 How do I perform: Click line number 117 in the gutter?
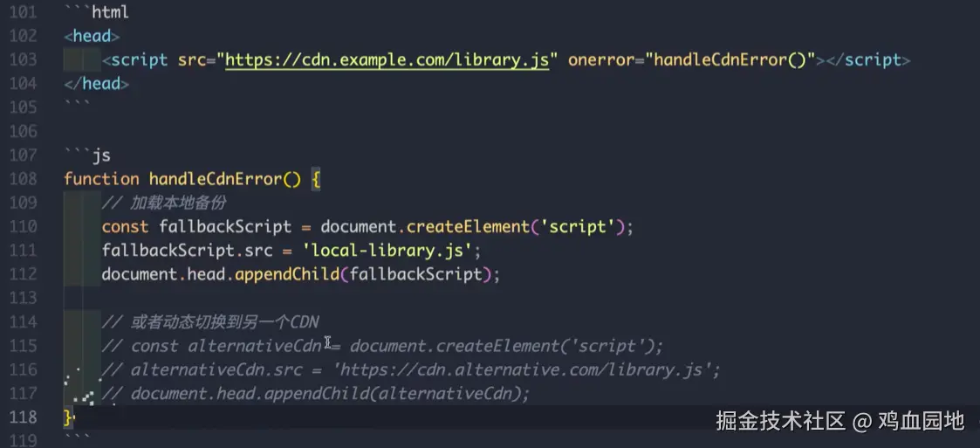[23, 393]
